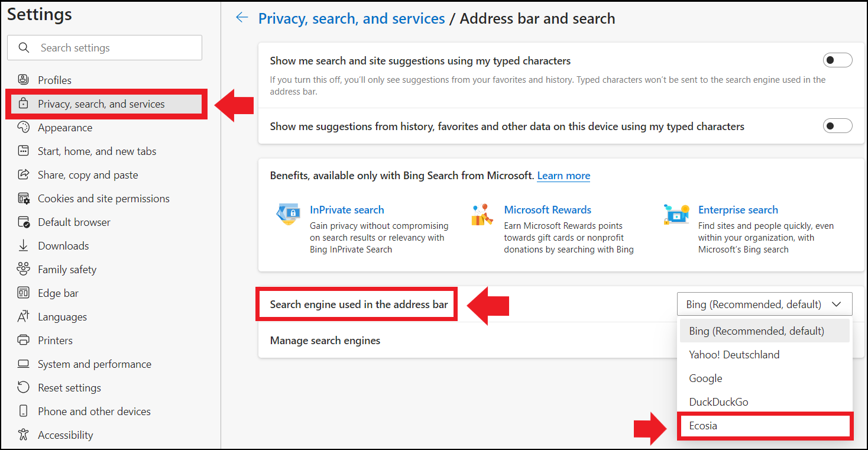Click the back arrow icon beside Privacy breadcrumb
Screen dimensions: 868x450
[x=242, y=18]
